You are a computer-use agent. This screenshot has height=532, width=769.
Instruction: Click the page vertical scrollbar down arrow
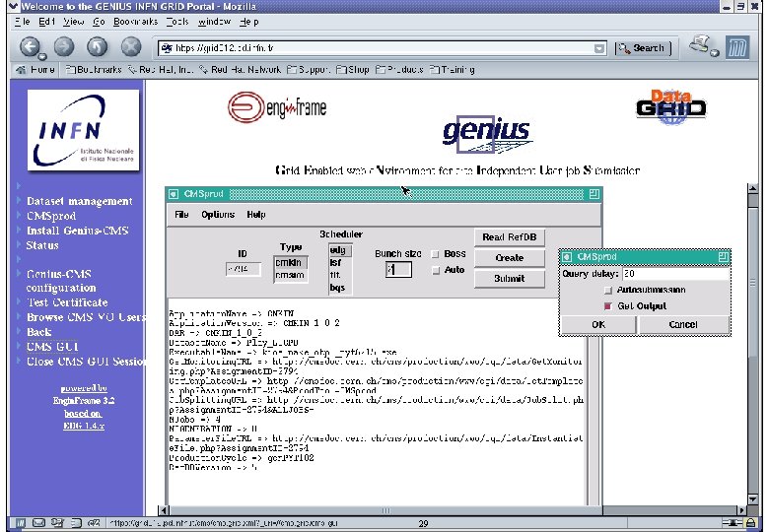(753, 499)
